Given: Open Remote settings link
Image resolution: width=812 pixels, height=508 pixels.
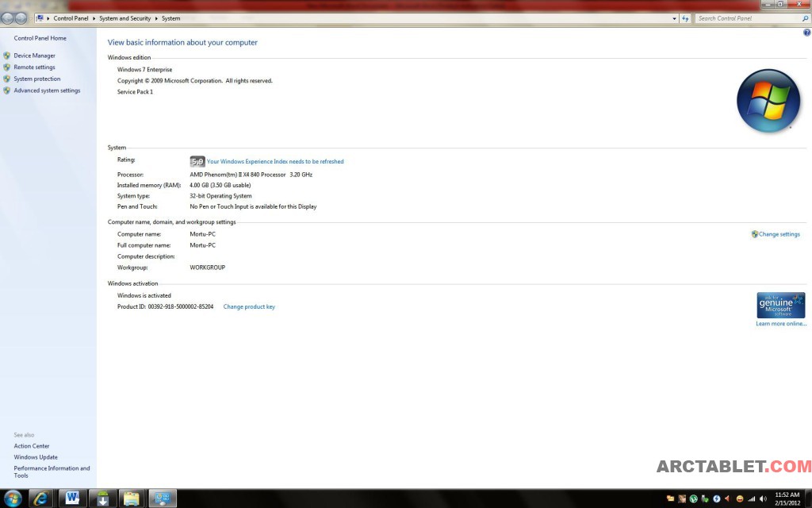Looking at the screenshot, I should 34,67.
